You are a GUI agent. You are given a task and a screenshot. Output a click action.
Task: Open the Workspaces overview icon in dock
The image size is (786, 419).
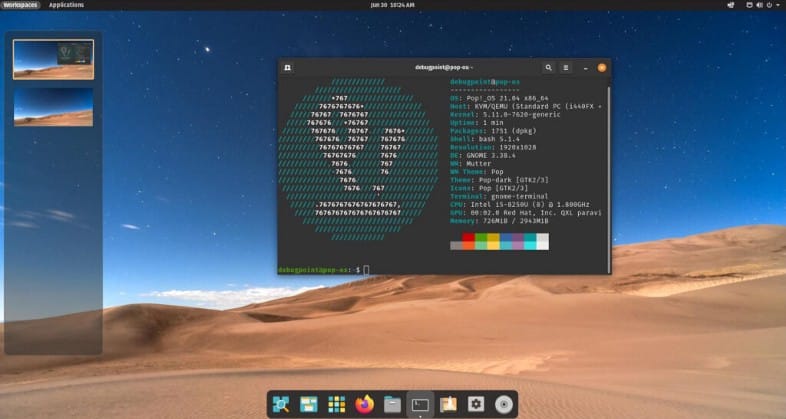click(x=309, y=404)
